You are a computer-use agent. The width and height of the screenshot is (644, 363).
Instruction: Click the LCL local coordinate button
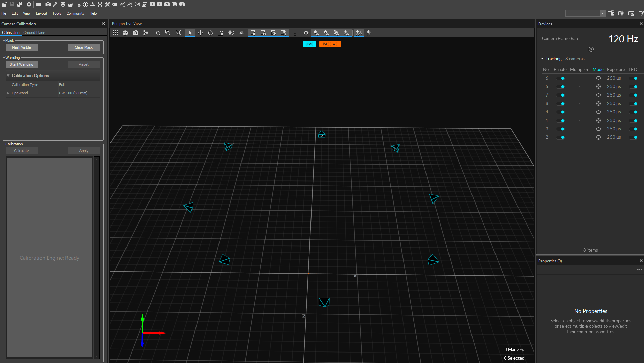[241, 33]
